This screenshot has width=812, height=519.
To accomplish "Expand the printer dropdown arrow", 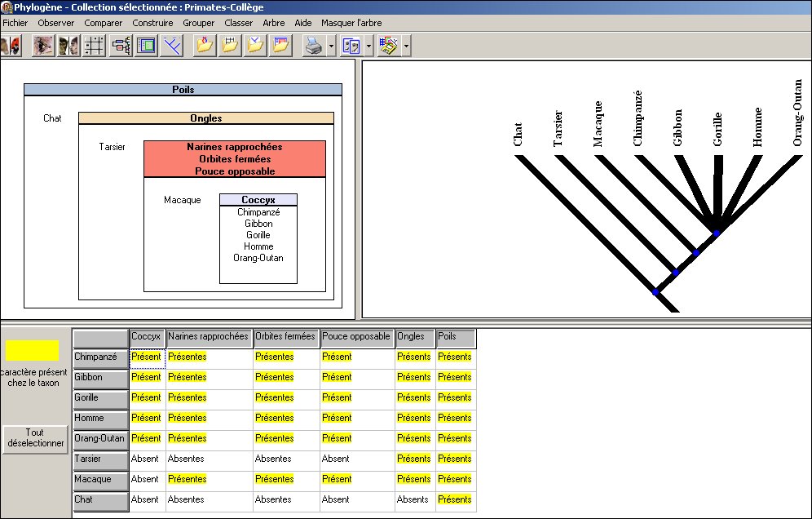I will click(x=332, y=47).
